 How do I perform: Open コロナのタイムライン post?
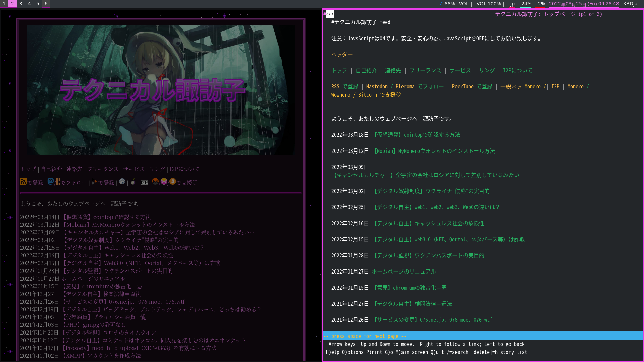(x=109, y=333)
